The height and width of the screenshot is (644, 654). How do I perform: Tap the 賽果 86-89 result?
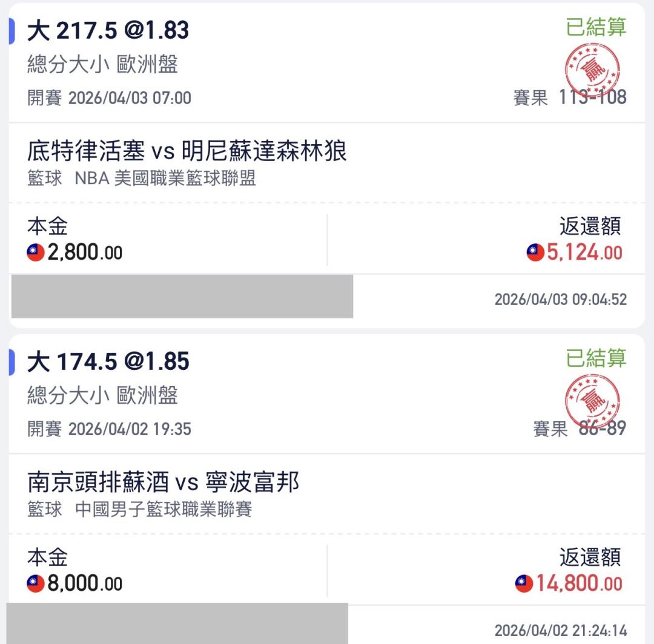(579, 429)
